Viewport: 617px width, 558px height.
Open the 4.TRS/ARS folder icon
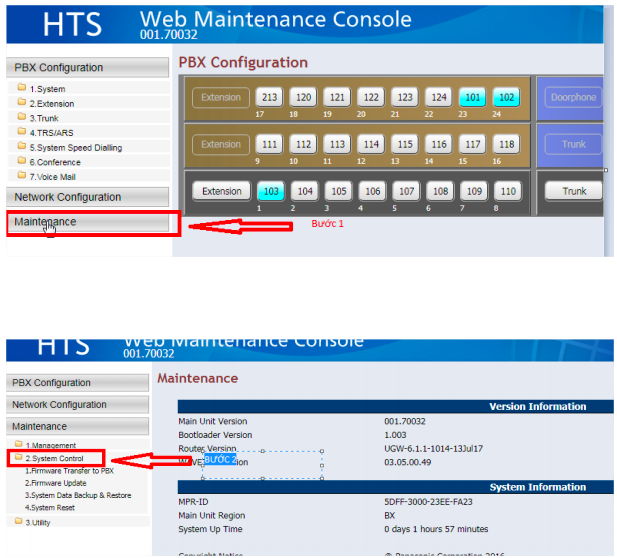click(22, 131)
